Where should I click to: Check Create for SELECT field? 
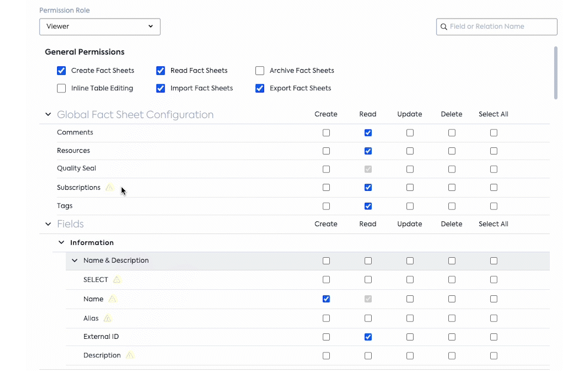pos(326,280)
